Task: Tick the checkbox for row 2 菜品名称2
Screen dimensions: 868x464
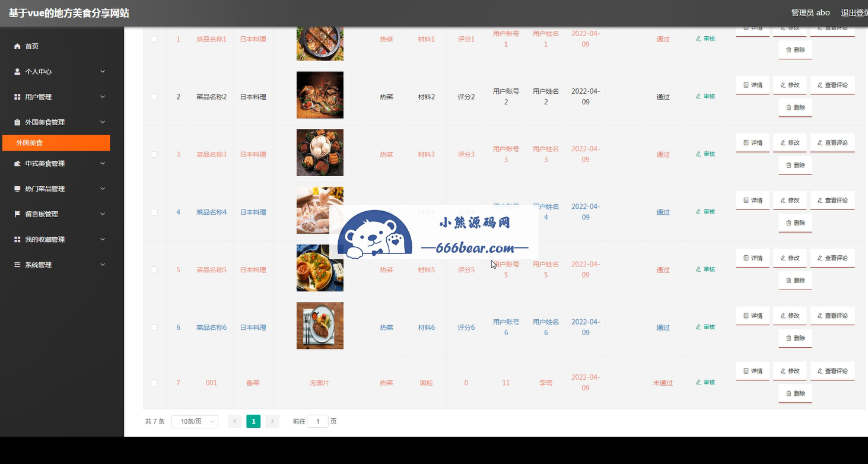Action: (x=154, y=97)
